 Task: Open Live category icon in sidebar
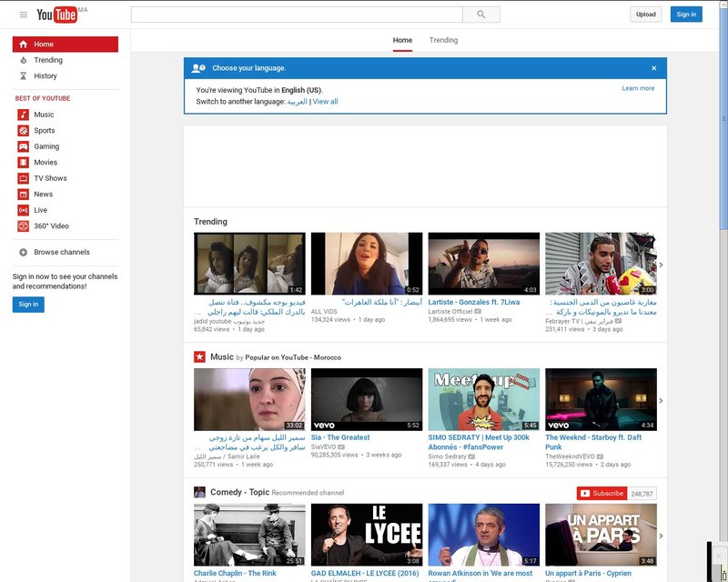click(24, 210)
